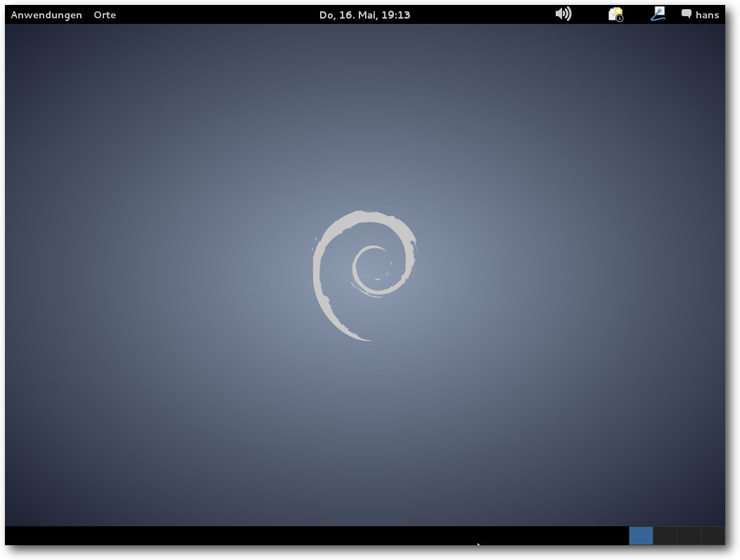This screenshot has width=740, height=560.
Task: Open the mail notification icon
Action: click(x=615, y=14)
